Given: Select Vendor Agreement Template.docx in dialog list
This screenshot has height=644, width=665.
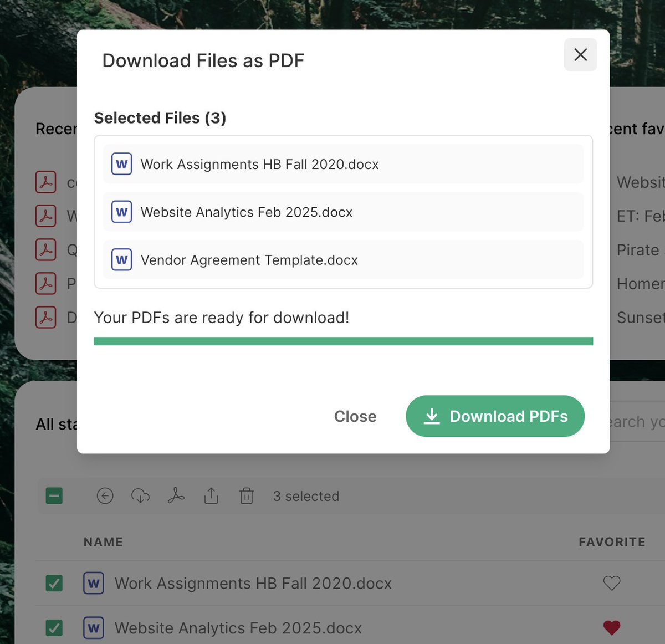Looking at the screenshot, I should pos(343,259).
